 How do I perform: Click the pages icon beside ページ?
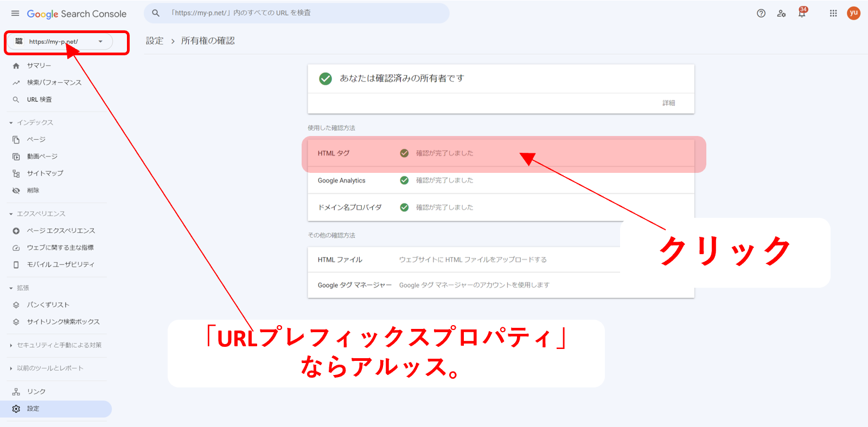pyautogui.click(x=16, y=140)
